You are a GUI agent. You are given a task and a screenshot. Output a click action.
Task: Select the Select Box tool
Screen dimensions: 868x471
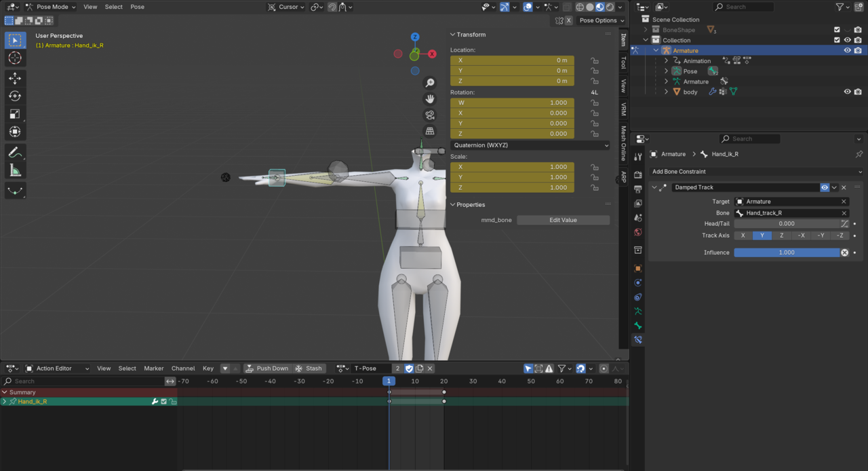15,41
